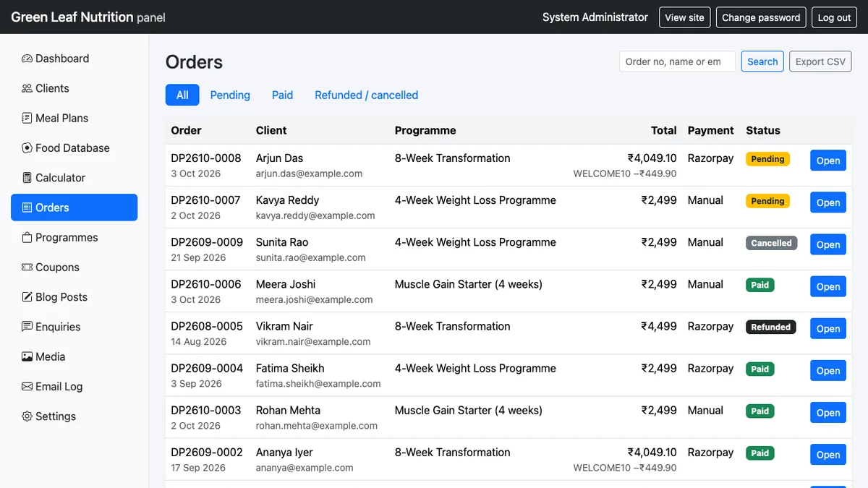Open order DP2610-0008 for Arjun Das

828,160
